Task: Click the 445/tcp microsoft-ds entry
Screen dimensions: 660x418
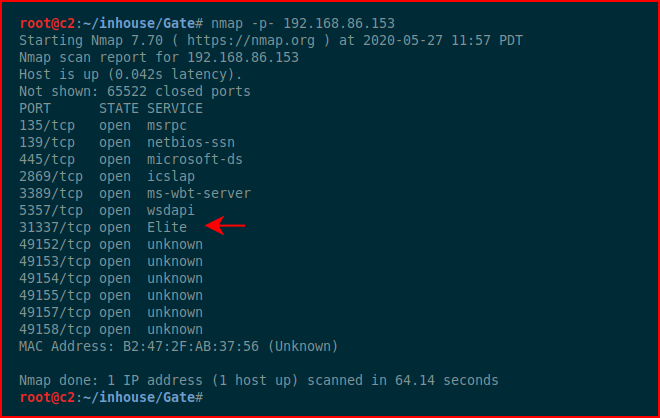Action: 131,159
